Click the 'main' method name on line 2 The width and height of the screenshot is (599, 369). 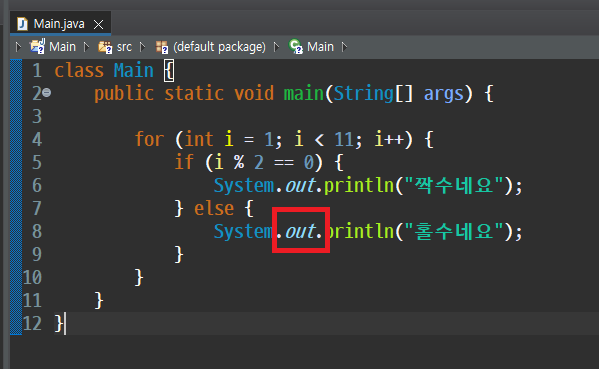point(304,94)
